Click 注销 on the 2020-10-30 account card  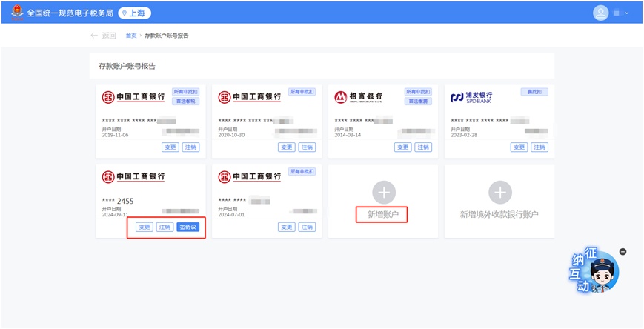pyautogui.click(x=307, y=147)
